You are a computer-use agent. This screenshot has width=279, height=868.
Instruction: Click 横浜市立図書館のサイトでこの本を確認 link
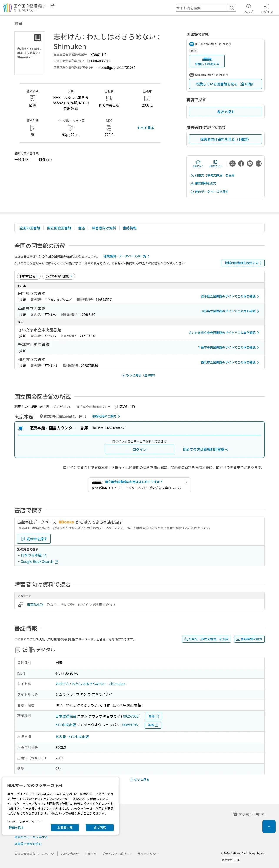click(x=230, y=363)
